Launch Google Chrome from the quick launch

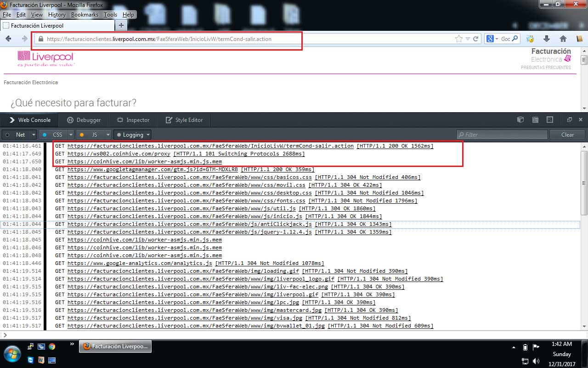(x=52, y=346)
